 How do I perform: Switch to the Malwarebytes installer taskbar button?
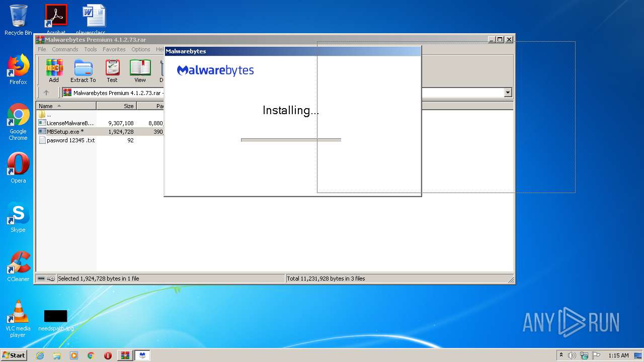(142, 355)
